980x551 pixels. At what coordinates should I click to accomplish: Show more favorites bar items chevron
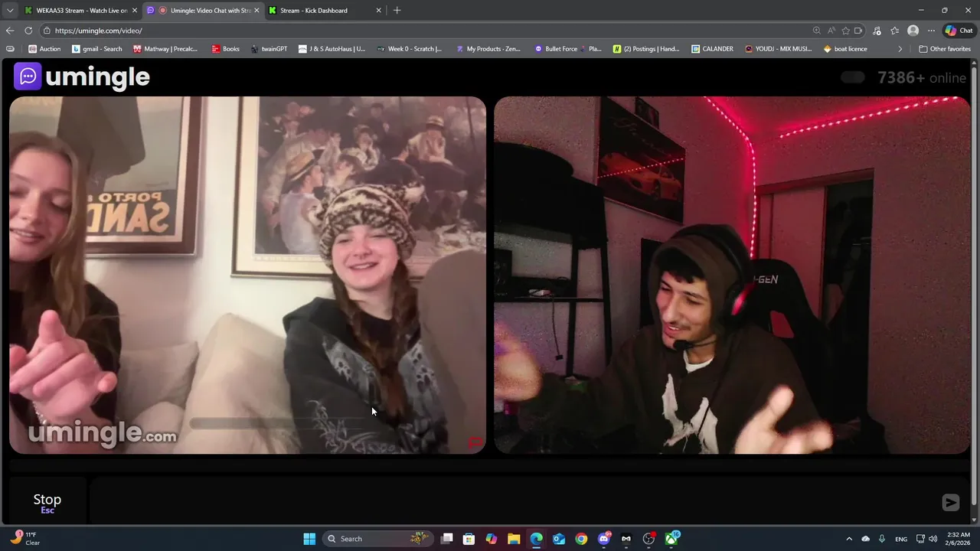pyautogui.click(x=900, y=49)
